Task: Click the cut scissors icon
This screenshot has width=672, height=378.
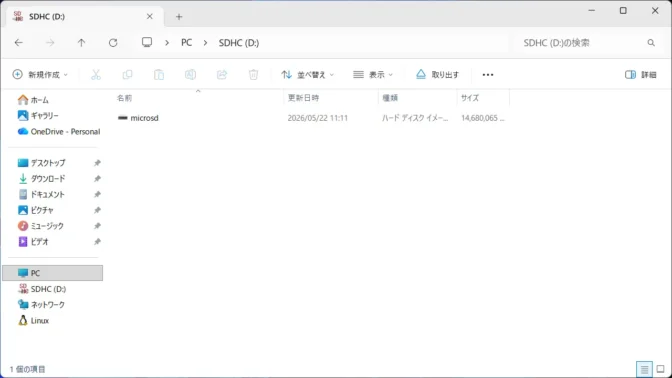Action: click(x=96, y=75)
